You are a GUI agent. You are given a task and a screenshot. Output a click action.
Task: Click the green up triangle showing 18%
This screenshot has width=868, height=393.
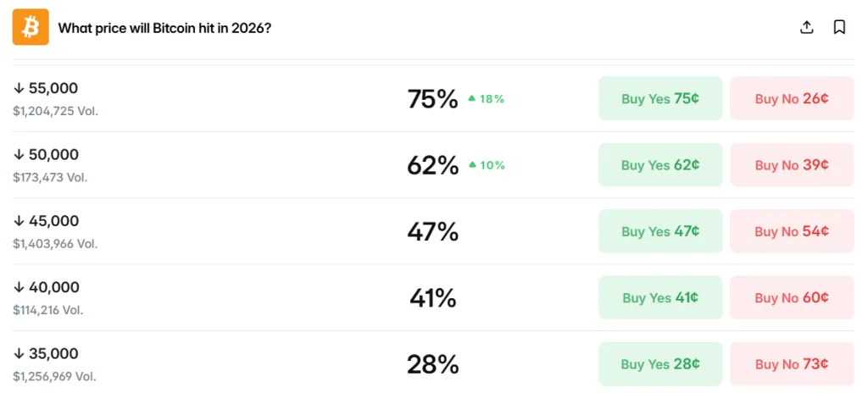click(471, 98)
